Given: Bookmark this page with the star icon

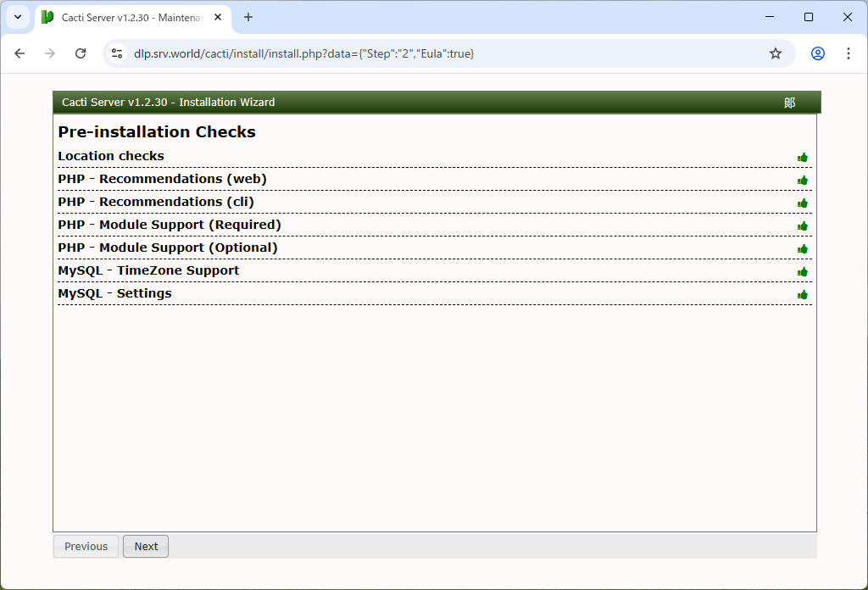Looking at the screenshot, I should (x=775, y=53).
